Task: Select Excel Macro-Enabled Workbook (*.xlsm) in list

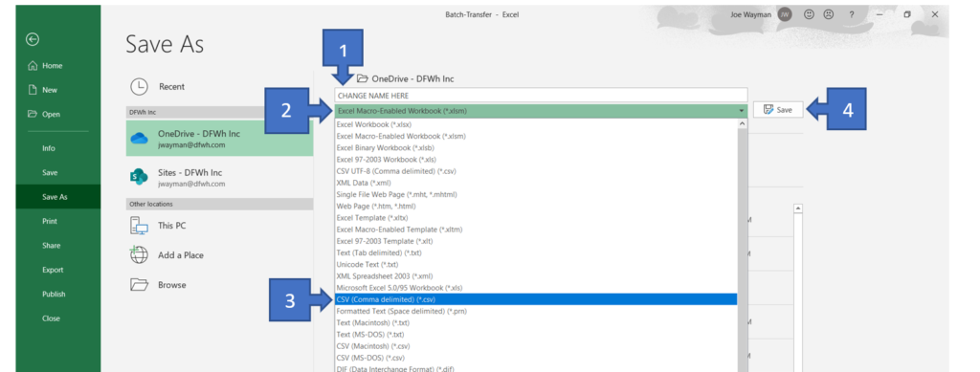Action: tap(536, 136)
